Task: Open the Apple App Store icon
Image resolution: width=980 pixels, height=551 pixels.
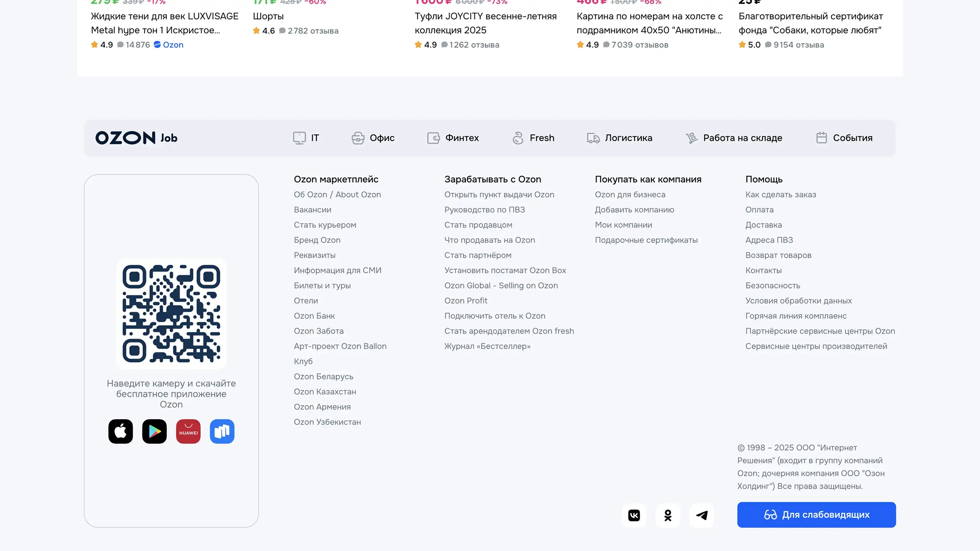Action: (x=120, y=431)
